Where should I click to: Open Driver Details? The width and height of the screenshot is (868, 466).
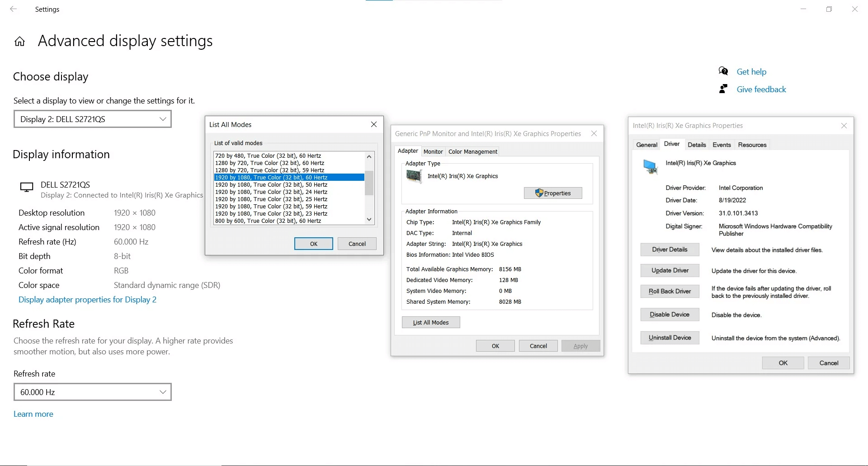(x=670, y=249)
